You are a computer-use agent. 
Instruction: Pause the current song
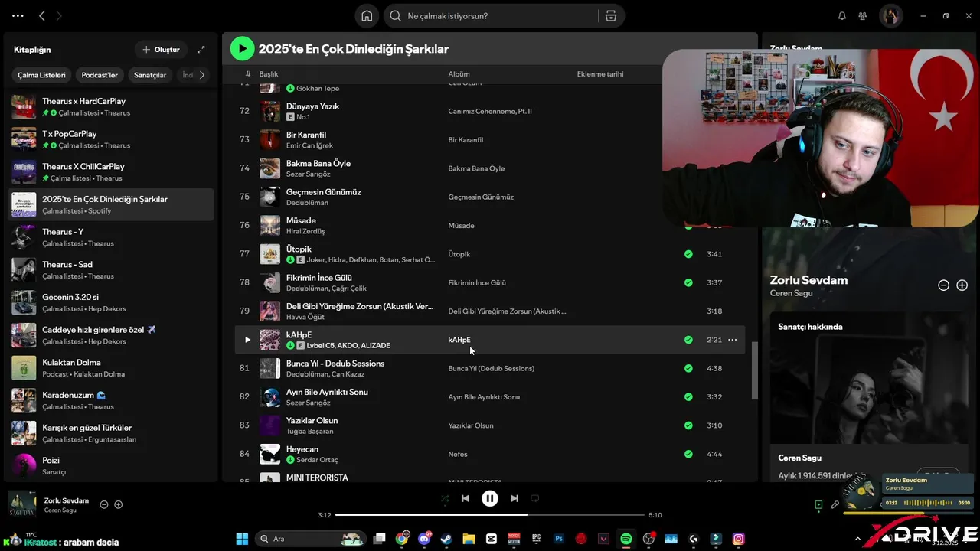490,498
